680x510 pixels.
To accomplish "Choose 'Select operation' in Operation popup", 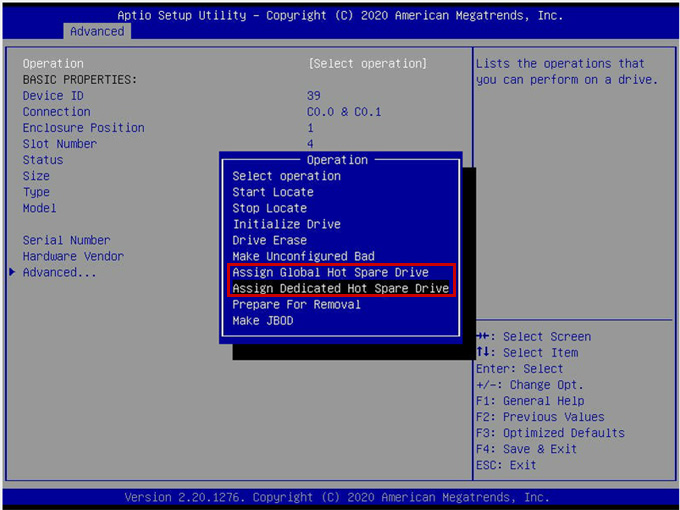I will tap(286, 176).
